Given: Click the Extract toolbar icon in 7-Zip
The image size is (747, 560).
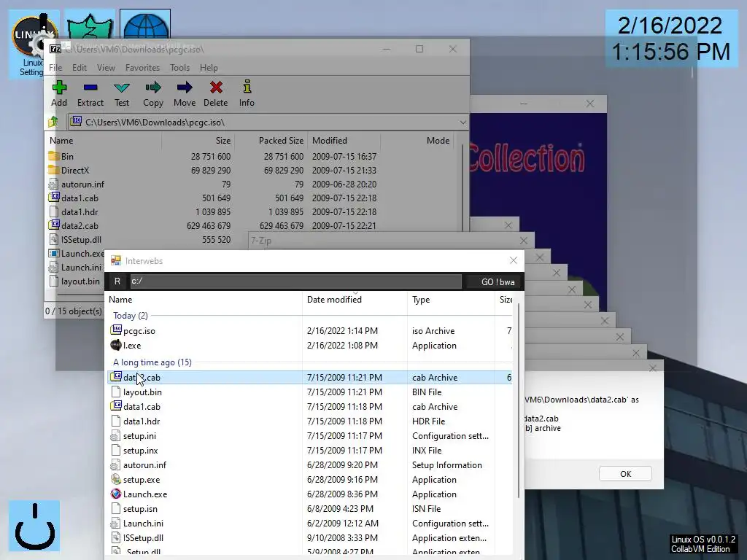Looking at the screenshot, I should (x=90, y=87).
